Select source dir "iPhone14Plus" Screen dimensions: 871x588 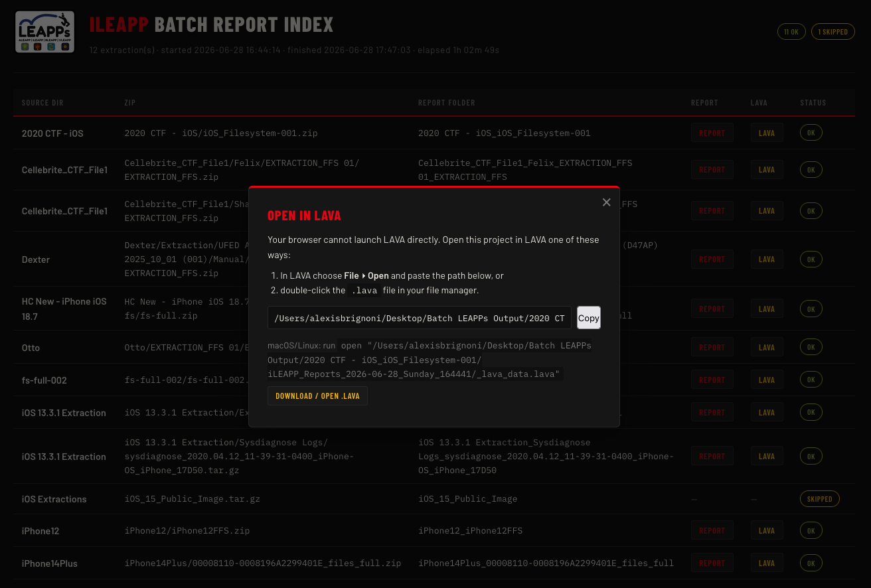point(50,563)
